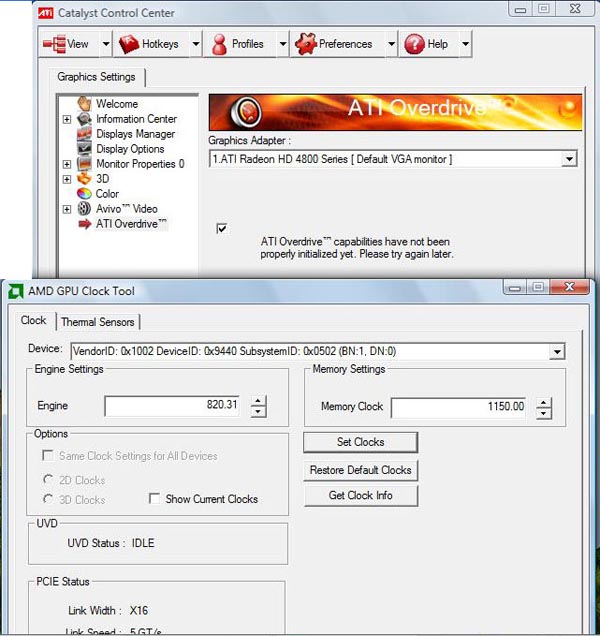Click the Memory Clock value field
This screenshot has width=600, height=636.
point(458,407)
